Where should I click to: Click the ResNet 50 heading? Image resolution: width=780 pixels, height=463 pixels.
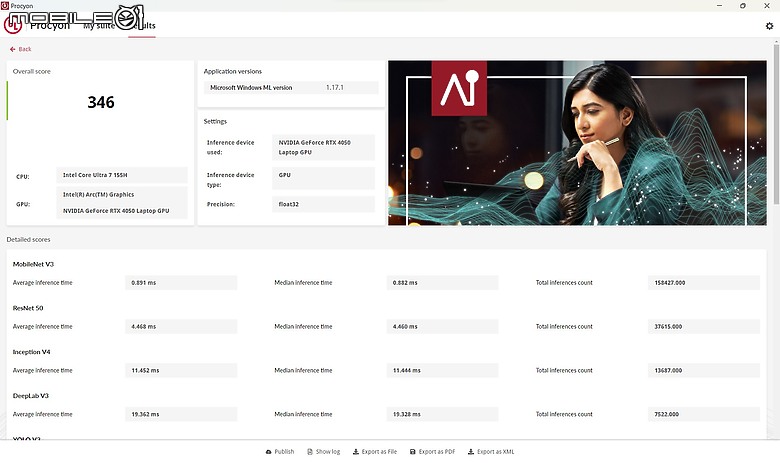click(28, 308)
